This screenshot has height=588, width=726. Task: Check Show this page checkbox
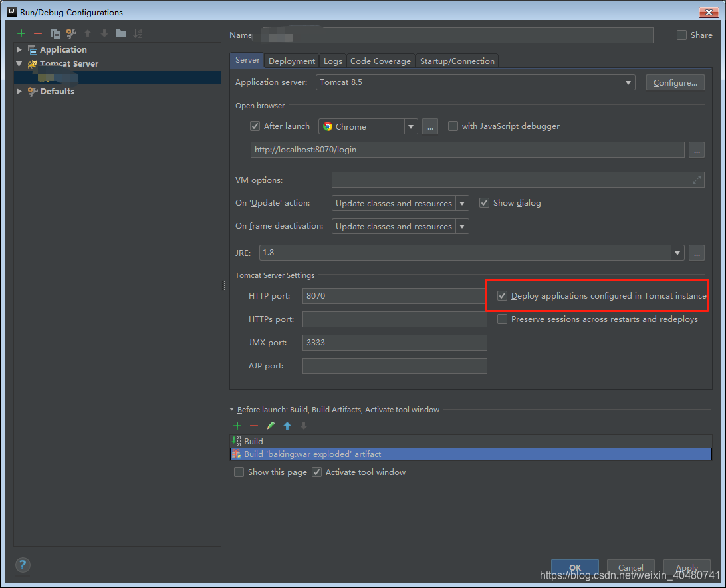click(239, 472)
